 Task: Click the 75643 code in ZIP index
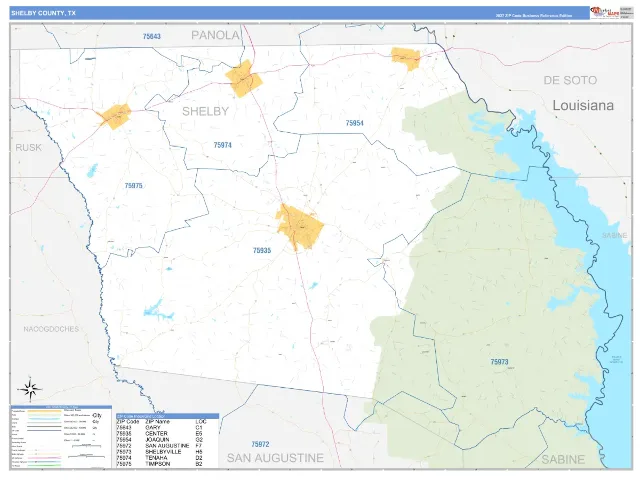pos(124,428)
